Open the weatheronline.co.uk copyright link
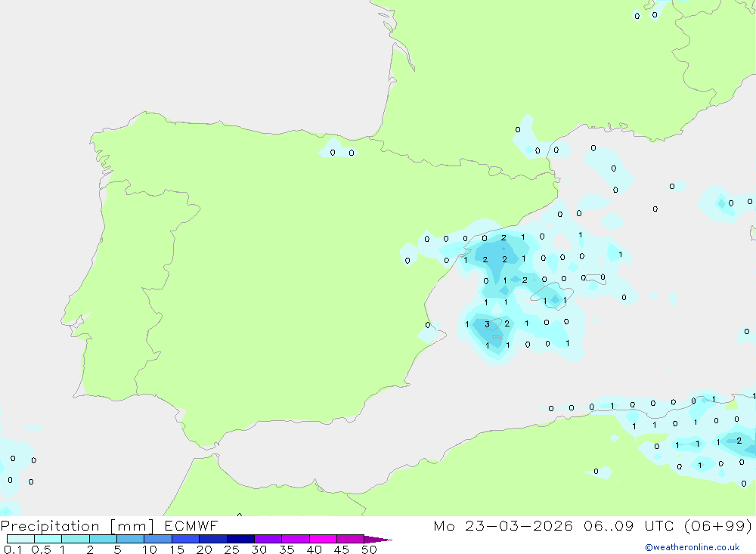This screenshot has width=756, height=554. point(692,547)
